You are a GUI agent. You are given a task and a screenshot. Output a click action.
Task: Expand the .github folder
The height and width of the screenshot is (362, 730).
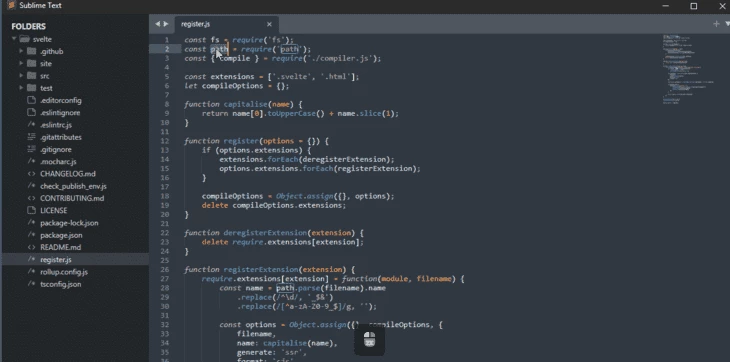(21, 51)
